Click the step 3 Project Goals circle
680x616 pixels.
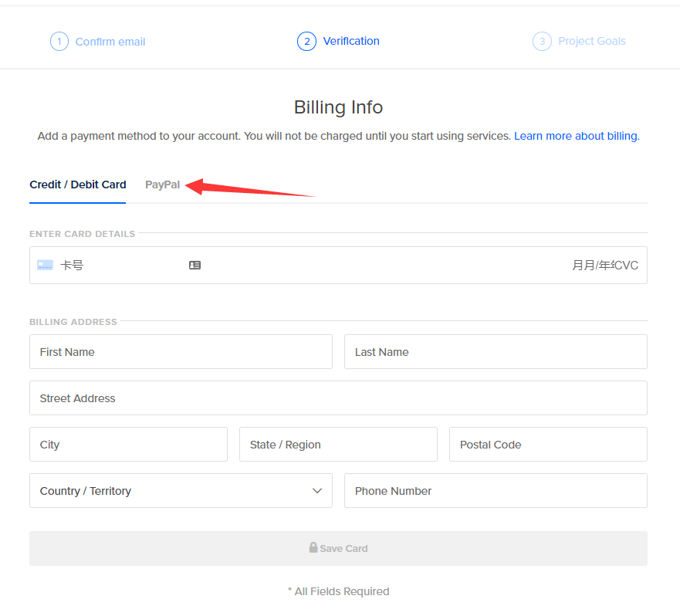[x=542, y=42]
